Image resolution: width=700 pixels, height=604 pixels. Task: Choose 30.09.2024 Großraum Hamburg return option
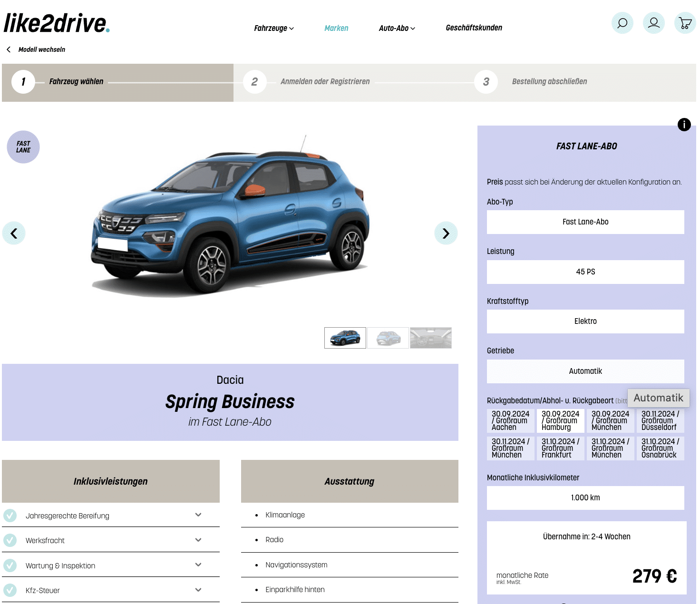click(x=561, y=421)
